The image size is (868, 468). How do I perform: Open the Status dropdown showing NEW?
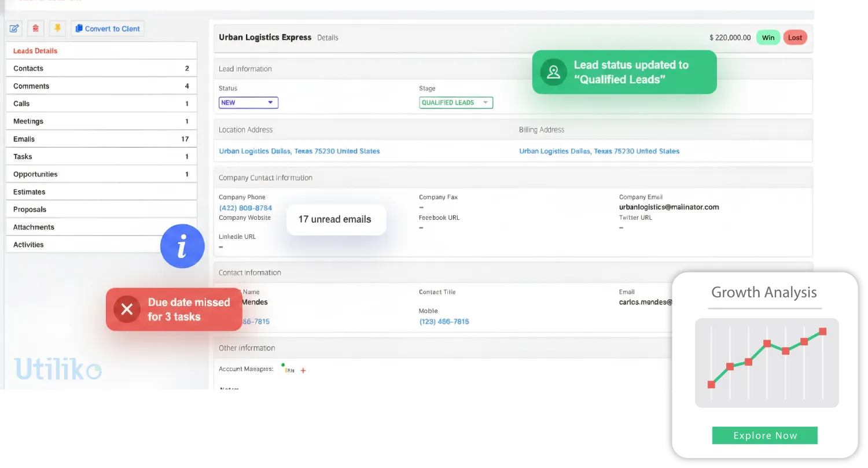248,103
